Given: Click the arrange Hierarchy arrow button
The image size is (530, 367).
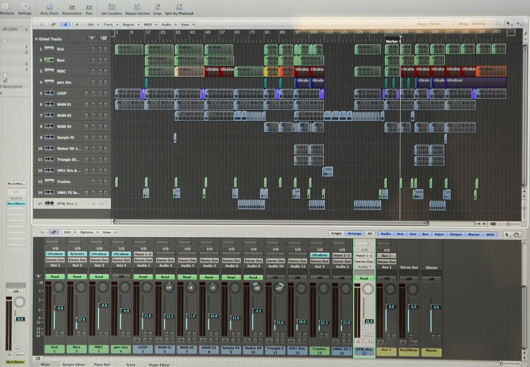Looking at the screenshot, I should pyautogui.click(x=42, y=24).
